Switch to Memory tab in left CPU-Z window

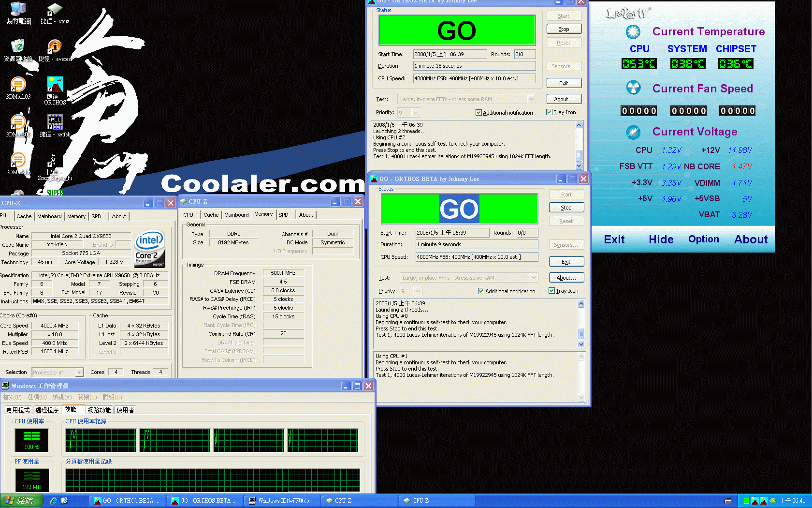[x=76, y=216]
